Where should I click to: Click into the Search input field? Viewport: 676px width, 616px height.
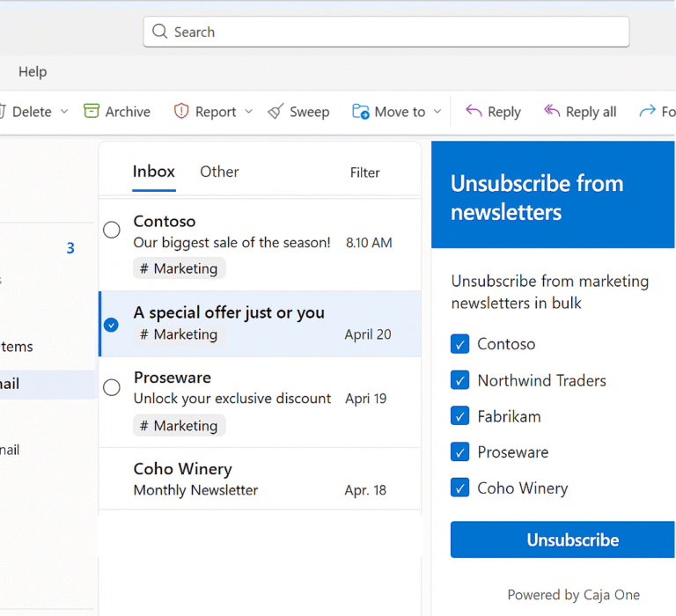386,32
